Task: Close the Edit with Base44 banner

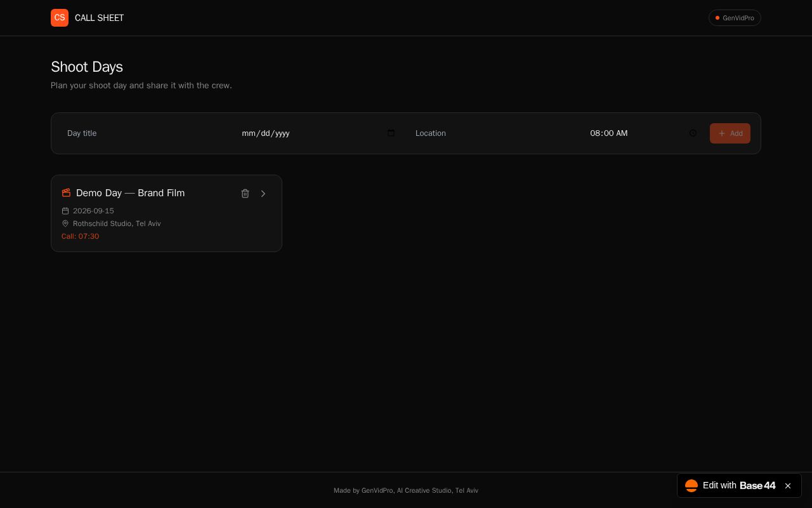Action: pos(788,486)
